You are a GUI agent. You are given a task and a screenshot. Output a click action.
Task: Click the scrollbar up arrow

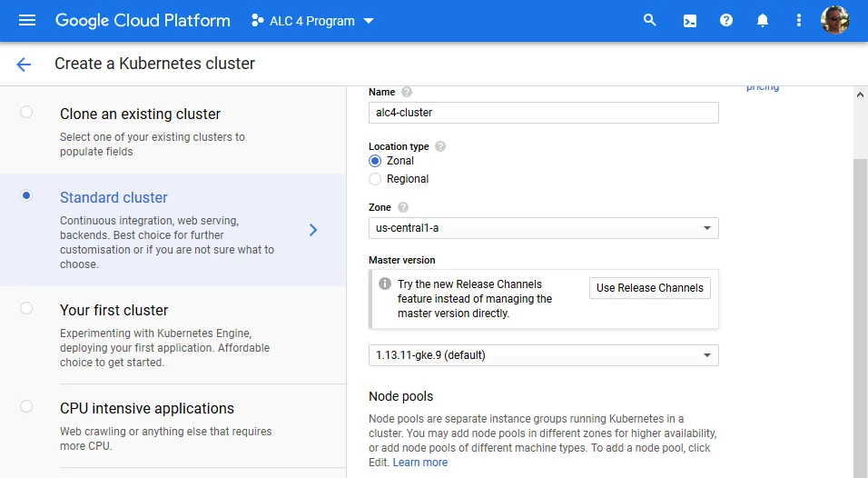860,95
